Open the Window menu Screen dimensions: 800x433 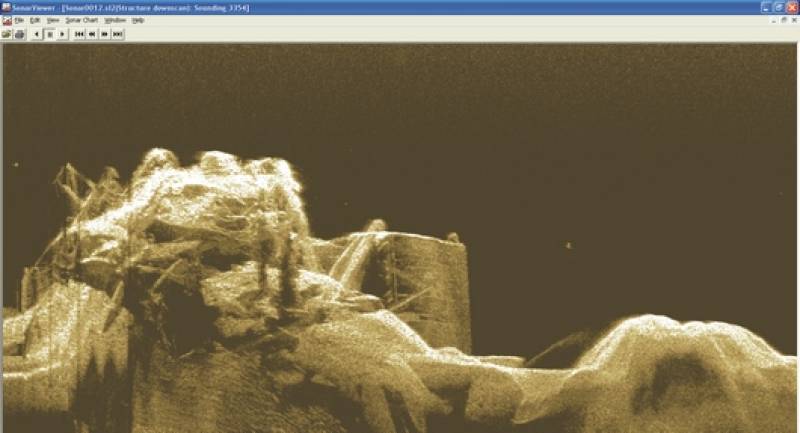click(x=115, y=20)
